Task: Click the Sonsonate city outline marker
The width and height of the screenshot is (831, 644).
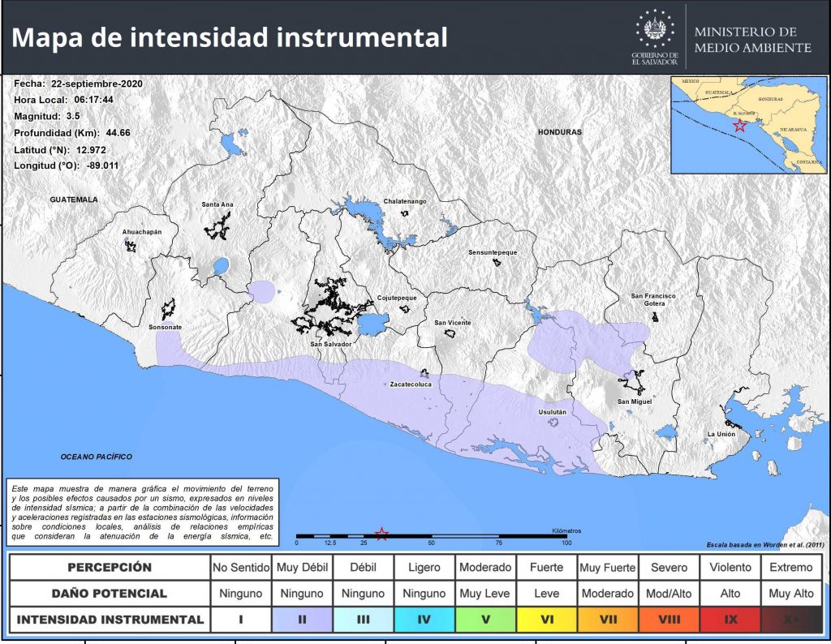Action: tap(168, 309)
